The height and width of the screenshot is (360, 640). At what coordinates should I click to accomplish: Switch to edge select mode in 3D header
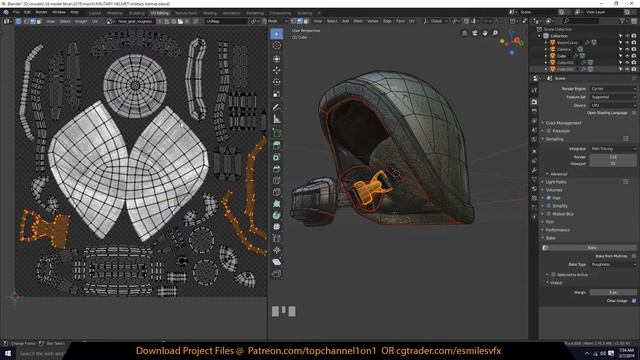[300, 21]
